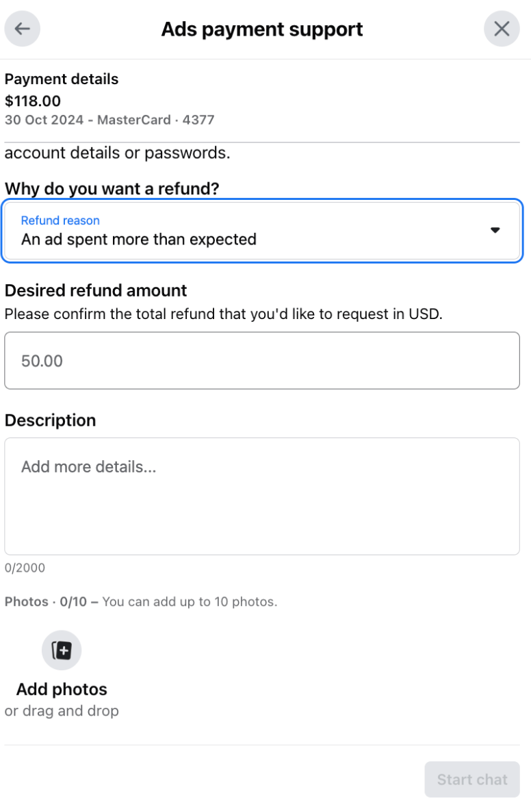531x812 pixels.
Task: Click the Ads payment support title
Action: (262, 29)
